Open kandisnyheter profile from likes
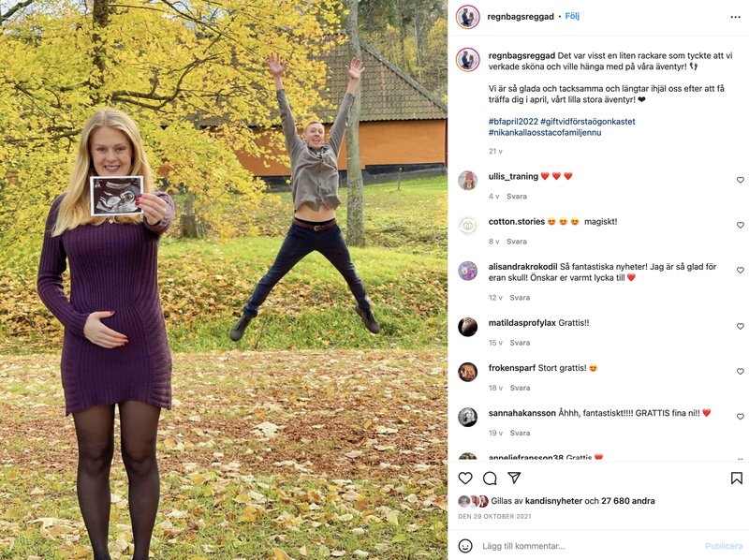The image size is (749, 560). [553, 501]
